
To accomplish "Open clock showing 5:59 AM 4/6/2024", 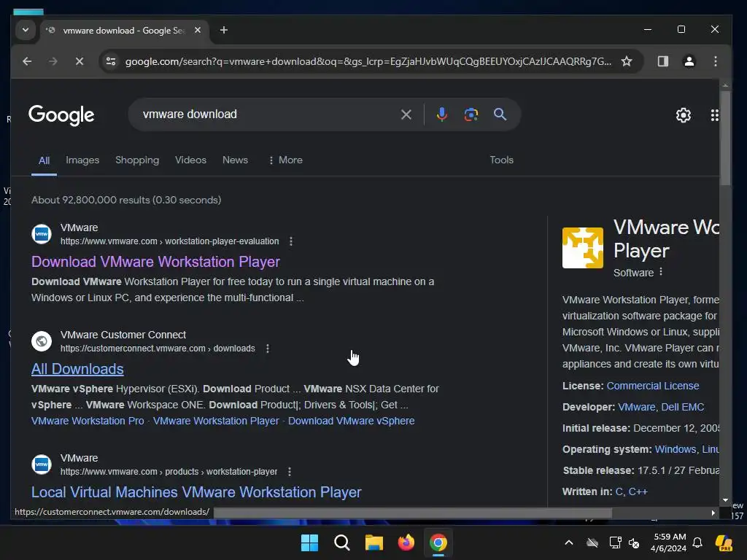I will click(x=670, y=542).
